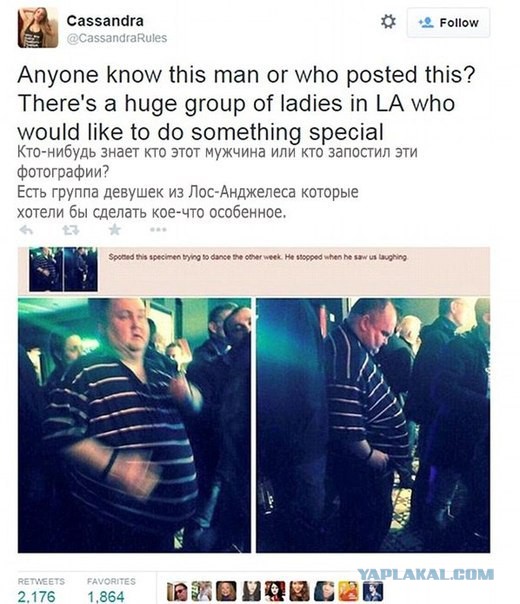Click last user avatar in favoriters row
Image resolution: width=520 pixels, height=604 pixels.
[374, 591]
